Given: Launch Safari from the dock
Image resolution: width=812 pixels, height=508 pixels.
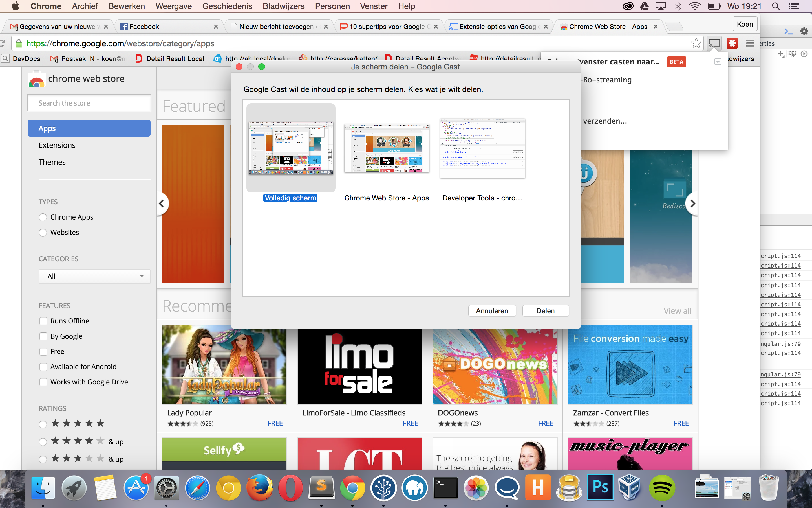Looking at the screenshot, I should [x=197, y=487].
